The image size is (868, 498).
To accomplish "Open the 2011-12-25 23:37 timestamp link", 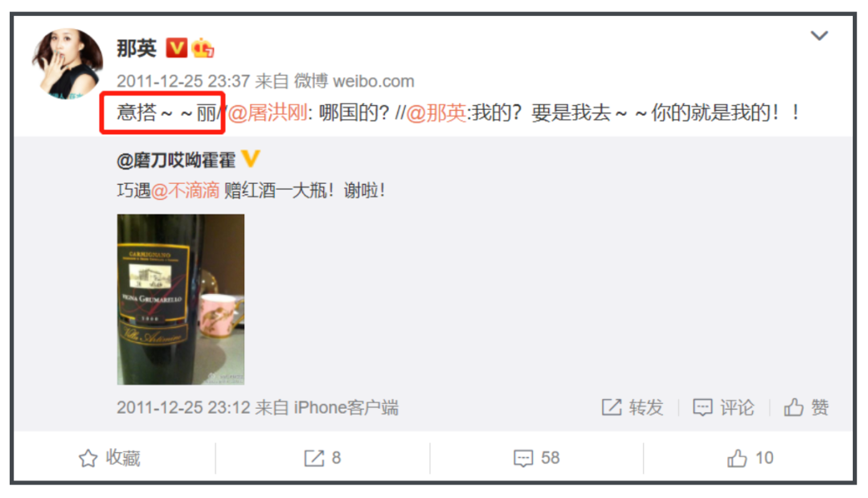I will (x=183, y=81).
